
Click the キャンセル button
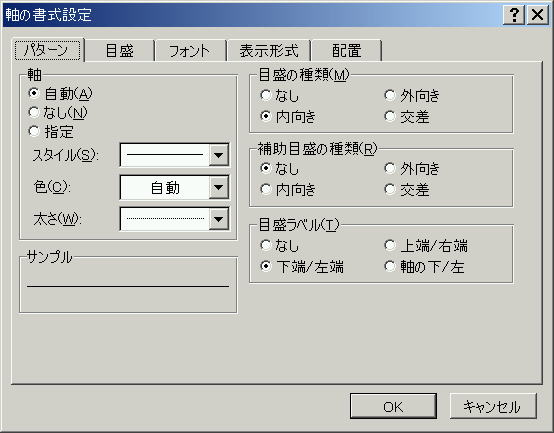pyautogui.click(x=493, y=406)
